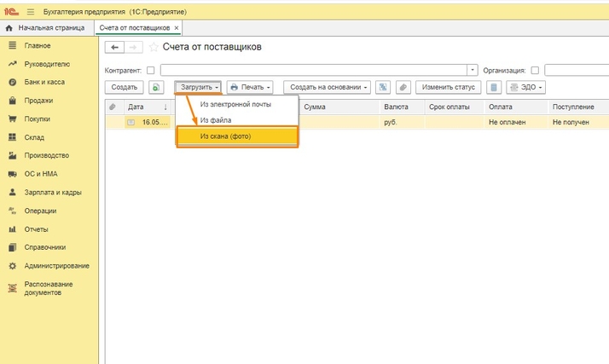
Task: Open the ЭДО dropdown menu
Action: coord(525,87)
